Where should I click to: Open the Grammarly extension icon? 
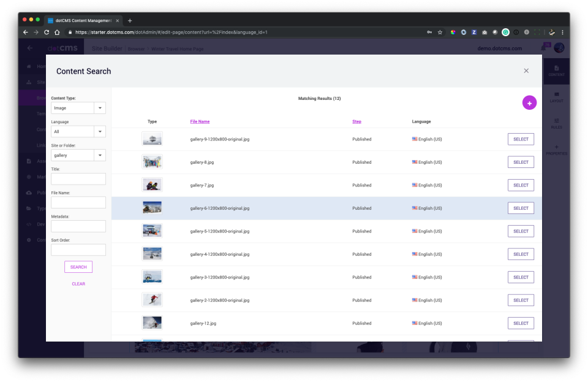[x=506, y=32]
